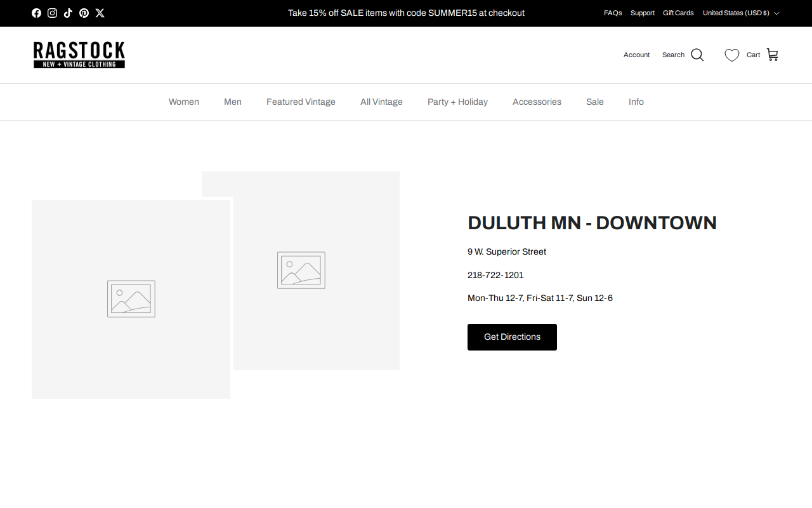Viewport: 812px width, 508px height.
Task: Open the Featured Vintage menu
Action: [301, 102]
